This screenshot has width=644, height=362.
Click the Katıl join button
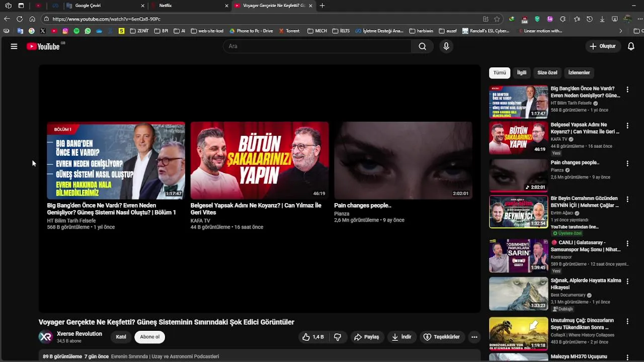[121, 337]
